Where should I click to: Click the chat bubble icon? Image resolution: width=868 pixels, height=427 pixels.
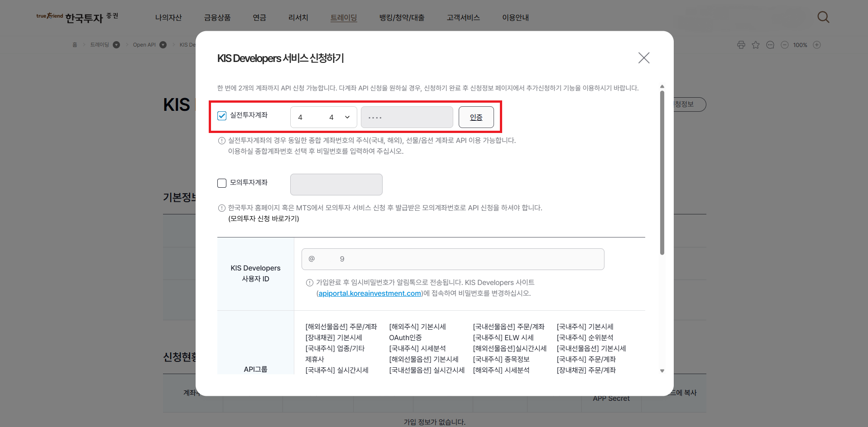click(770, 45)
